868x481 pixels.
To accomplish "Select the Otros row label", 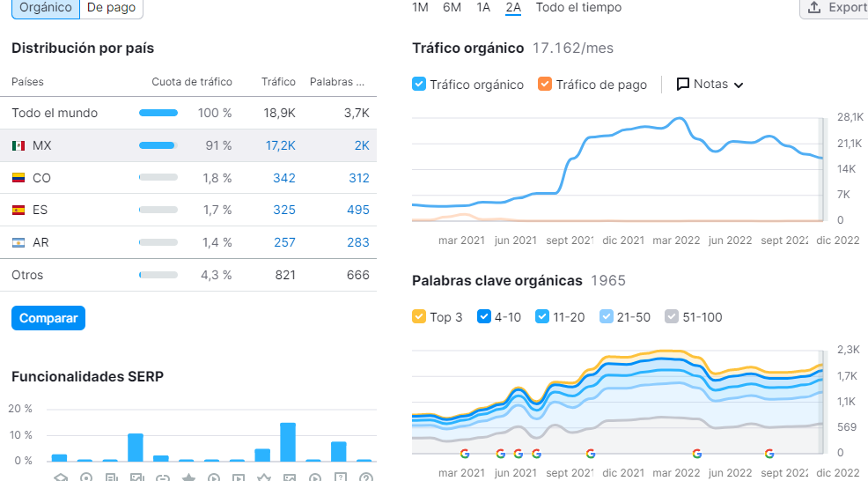I will coord(27,275).
